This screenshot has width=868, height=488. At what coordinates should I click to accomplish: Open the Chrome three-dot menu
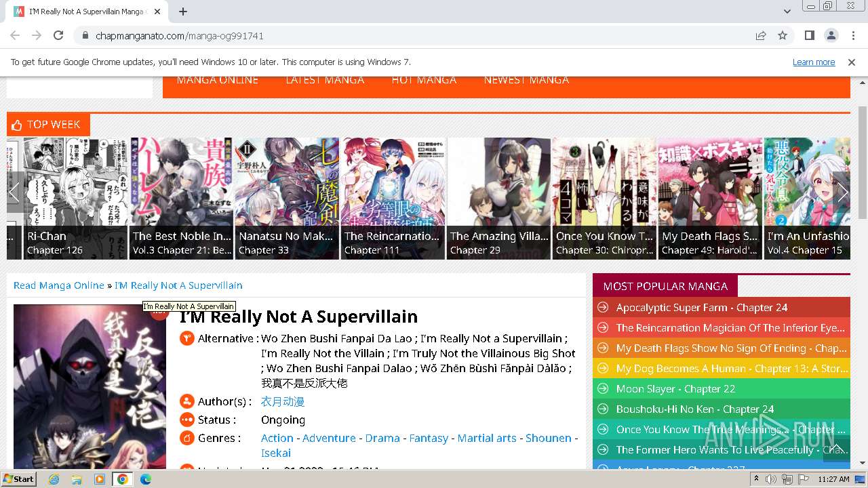tap(852, 35)
